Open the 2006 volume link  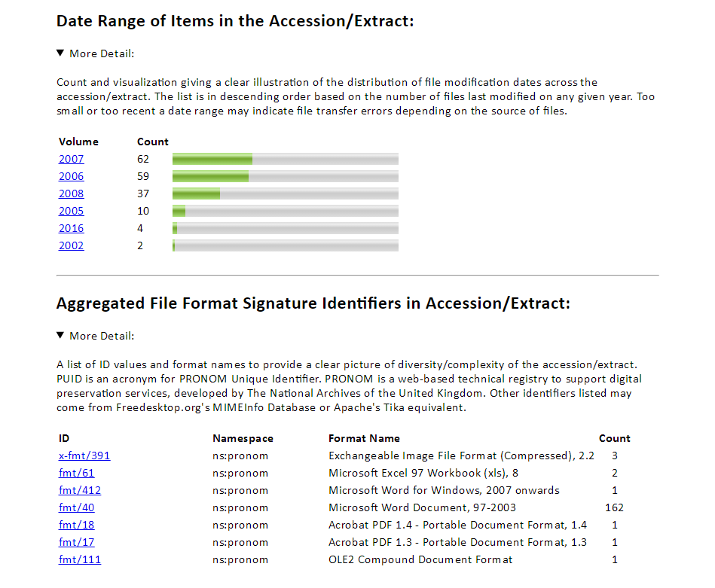tap(71, 176)
